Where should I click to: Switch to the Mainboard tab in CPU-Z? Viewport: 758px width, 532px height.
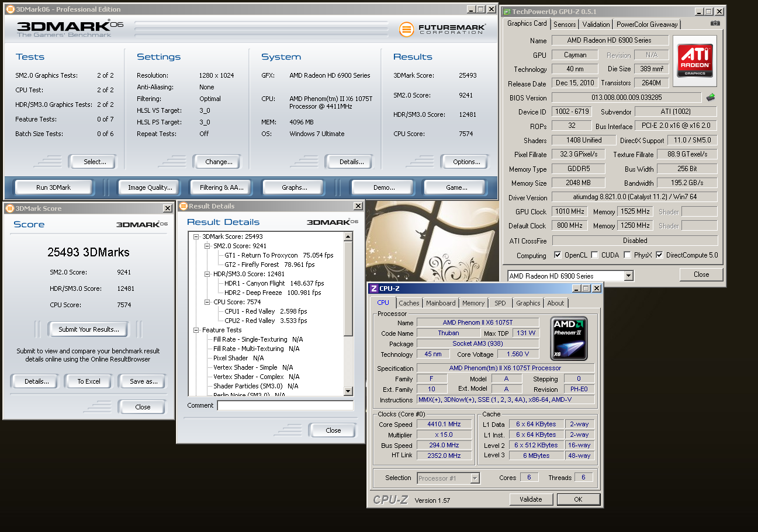[x=441, y=303]
